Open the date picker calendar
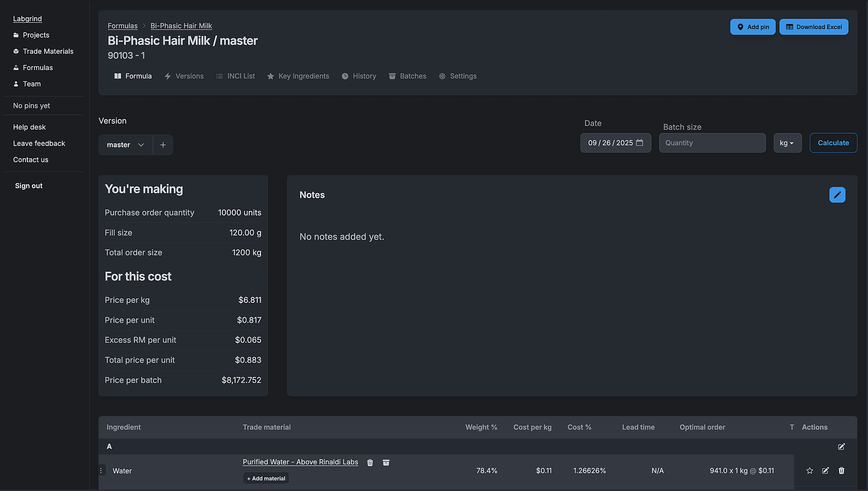Image resolution: width=868 pixels, height=491 pixels. tap(639, 142)
